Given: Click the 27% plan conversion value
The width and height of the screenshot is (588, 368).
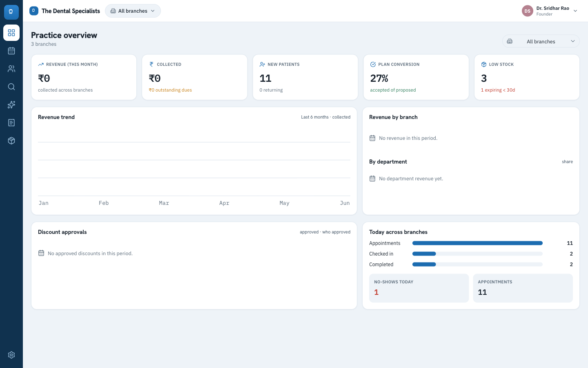Looking at the screenshot, I should (379, 78).
